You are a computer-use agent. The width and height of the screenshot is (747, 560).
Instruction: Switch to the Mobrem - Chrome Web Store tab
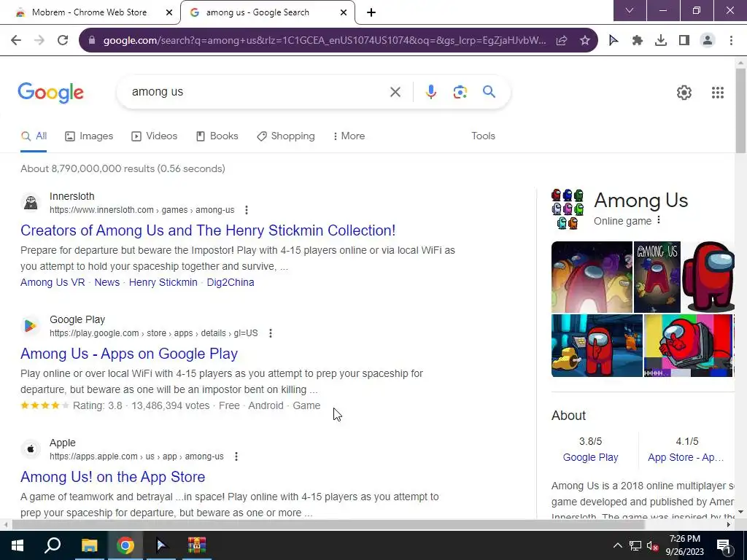coord(89,12)
